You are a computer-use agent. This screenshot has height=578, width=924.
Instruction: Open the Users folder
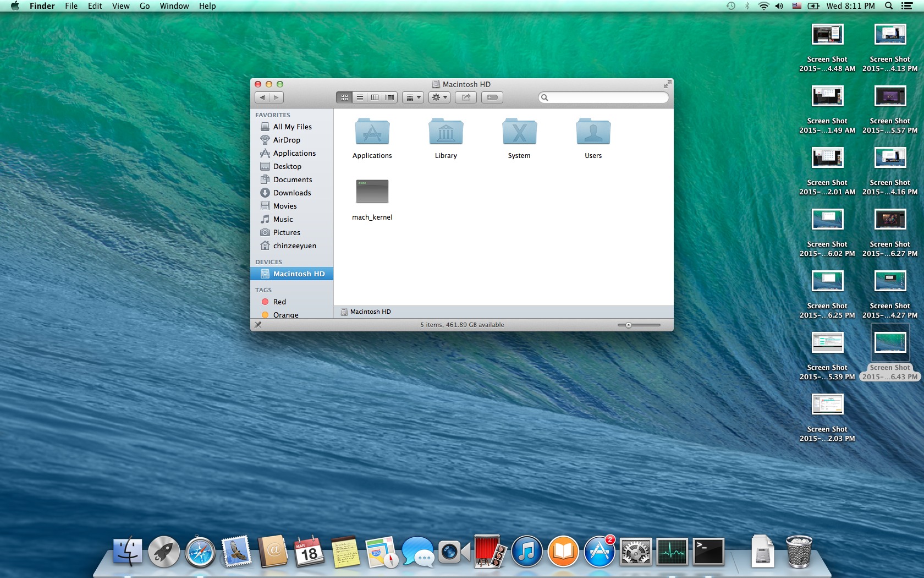point(593,133)
